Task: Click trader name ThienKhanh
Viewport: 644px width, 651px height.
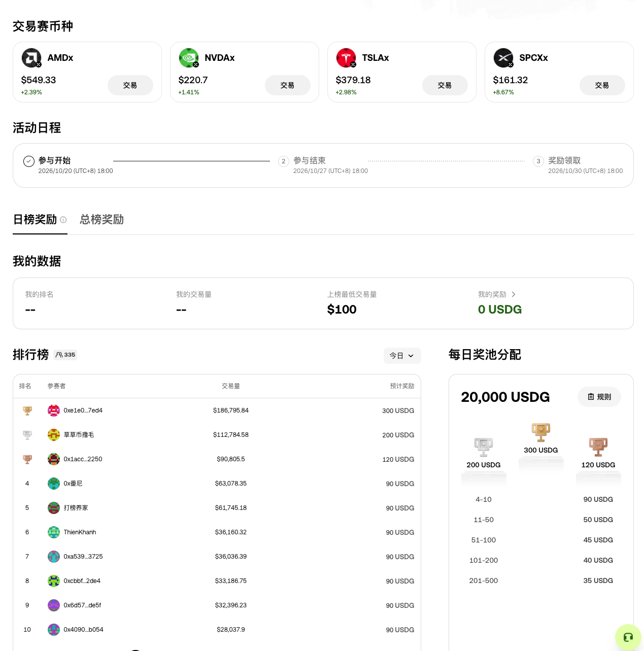Action: pos(80,532)
